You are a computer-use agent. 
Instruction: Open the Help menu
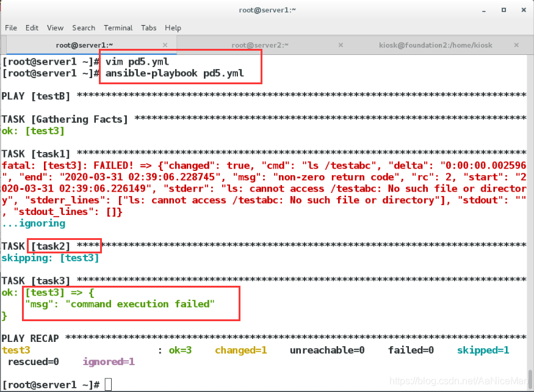(173, 28)
